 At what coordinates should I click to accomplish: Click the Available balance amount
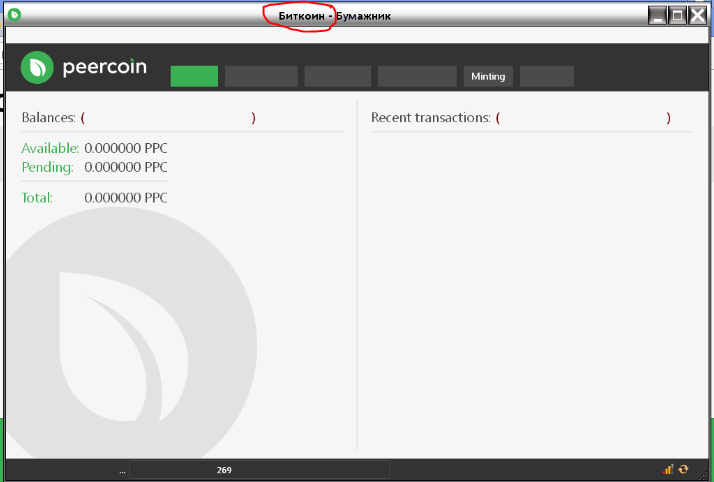[126, 148]
